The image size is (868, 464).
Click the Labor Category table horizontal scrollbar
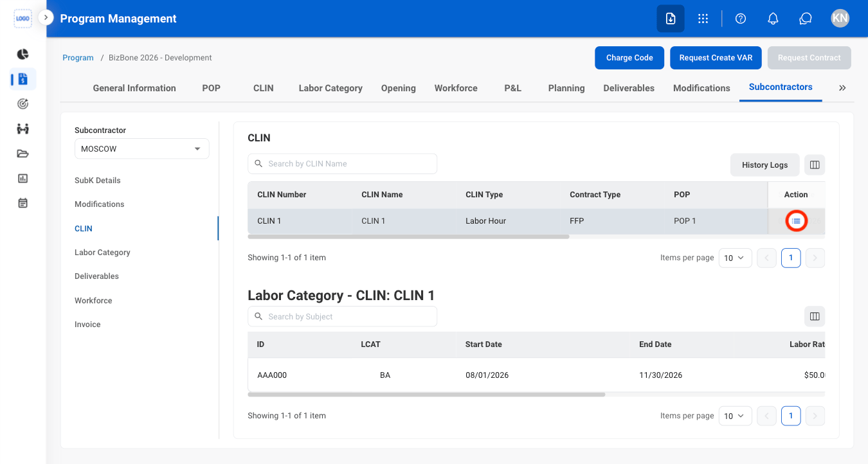pyautogui.click(x=426, y=394)
